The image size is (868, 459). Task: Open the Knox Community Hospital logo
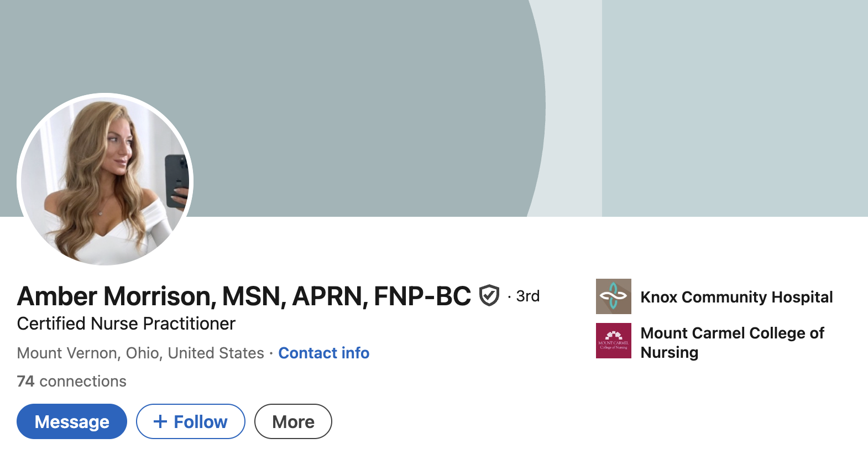tap(613, 296)
